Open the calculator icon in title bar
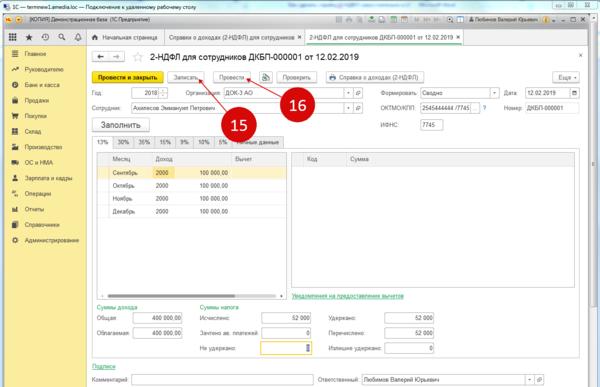Screen dimensions: 600x387 point(393,20)
